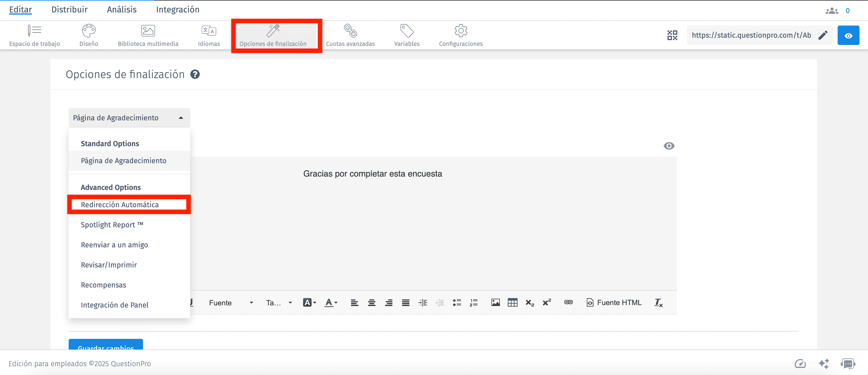868x375 pixels.
Task: Insert a table in the editor
Action: (x=513, y=302)
